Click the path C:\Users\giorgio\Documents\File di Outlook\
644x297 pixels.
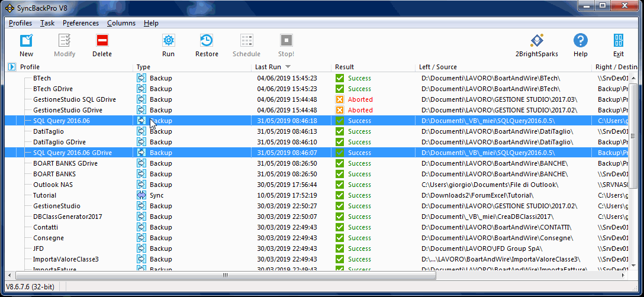click(x=490, y=185)
